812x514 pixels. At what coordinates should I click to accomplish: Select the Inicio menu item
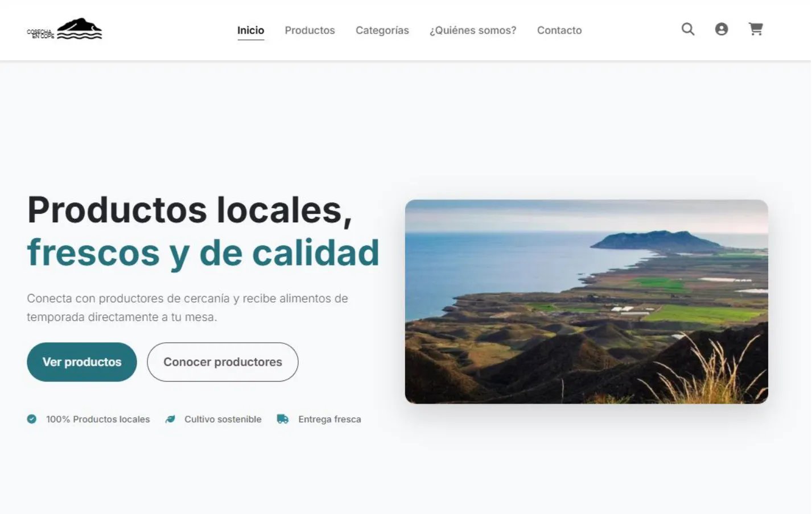[250, 30]
